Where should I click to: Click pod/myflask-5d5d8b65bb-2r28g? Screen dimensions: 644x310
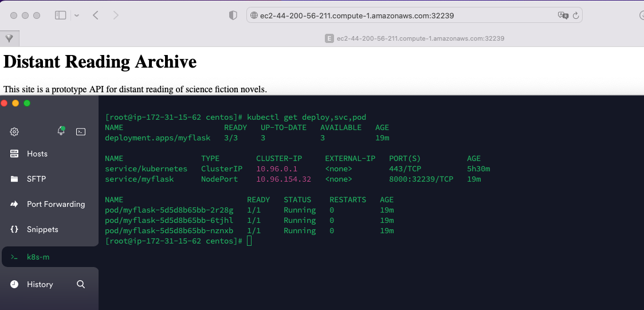coord(169,210)
